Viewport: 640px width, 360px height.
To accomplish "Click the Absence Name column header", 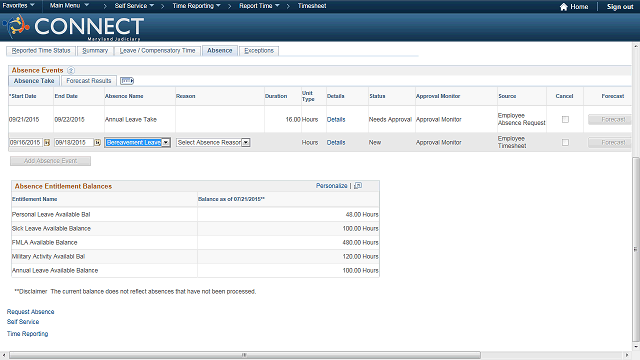I will coord(124,96).
